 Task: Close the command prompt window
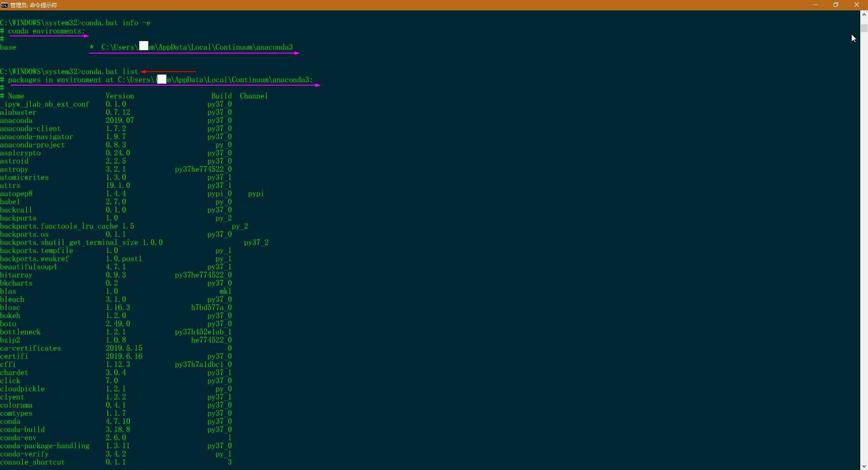pyautogui.click(x=857, y=5)
